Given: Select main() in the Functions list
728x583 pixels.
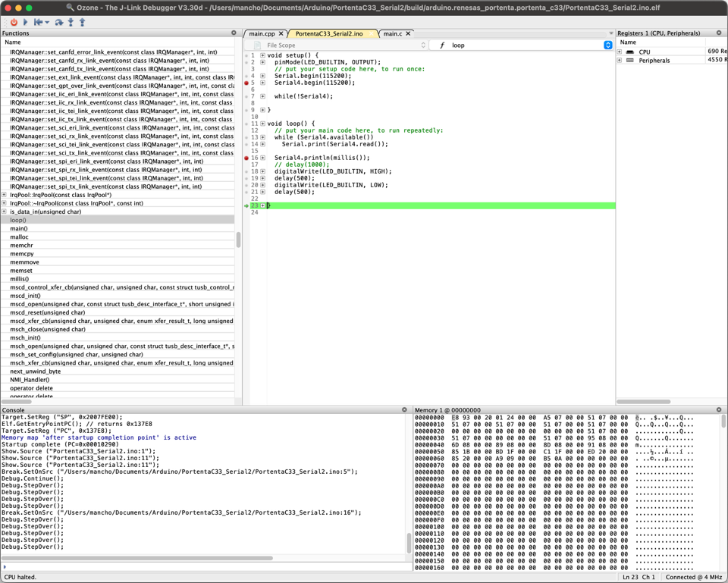Looking at the screenshot, I should click(19, 228).
